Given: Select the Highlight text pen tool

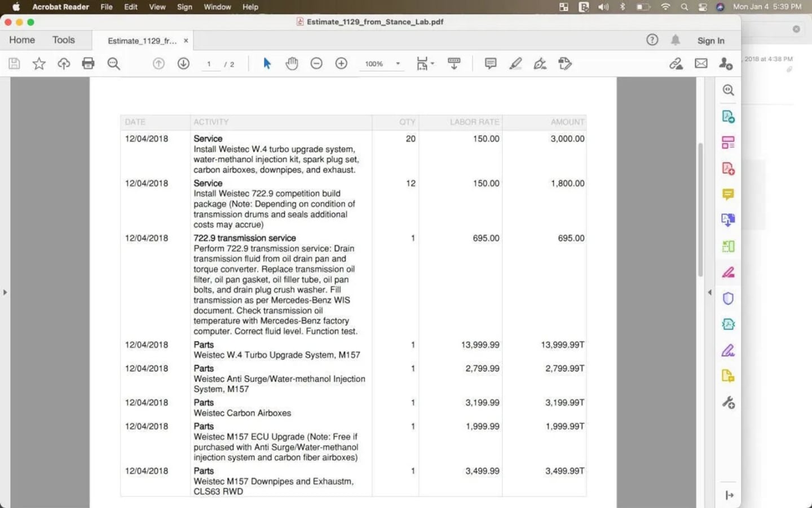Looking at the screenshot, I should [x=515, y=64].
